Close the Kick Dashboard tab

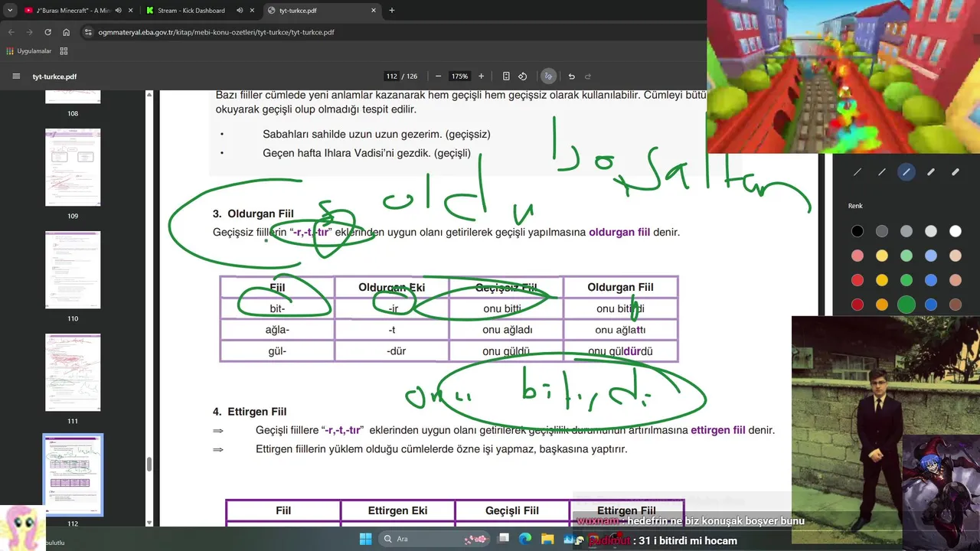coord(252,11)
